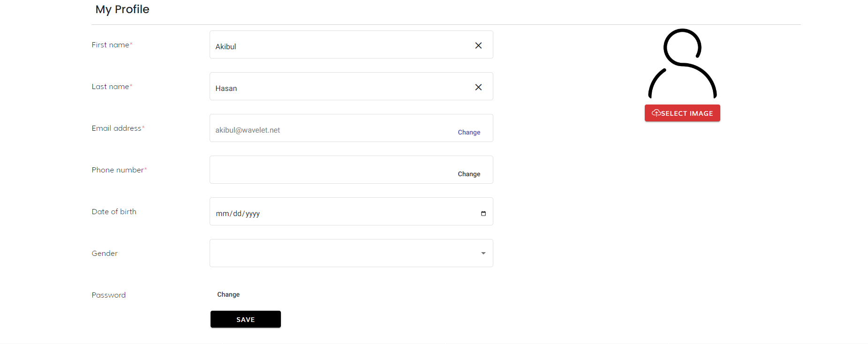Click Change next to Password
The width and height of the screenshot is (868, 344).
click(228, 294)
